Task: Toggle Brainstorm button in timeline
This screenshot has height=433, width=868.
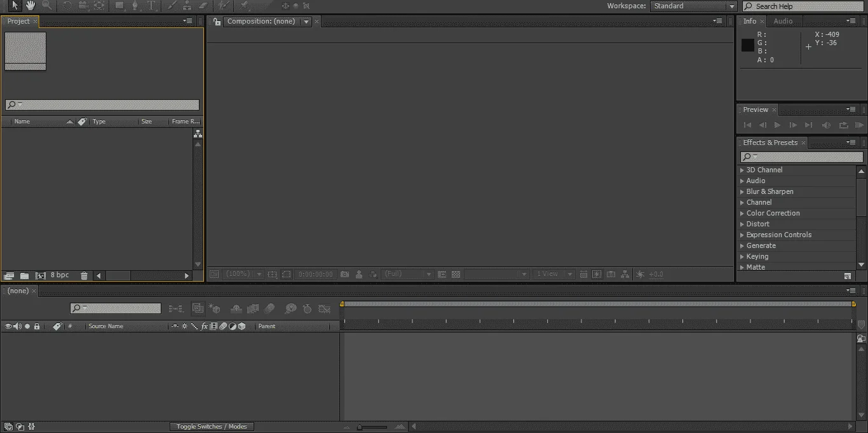Action: (290, 308)
